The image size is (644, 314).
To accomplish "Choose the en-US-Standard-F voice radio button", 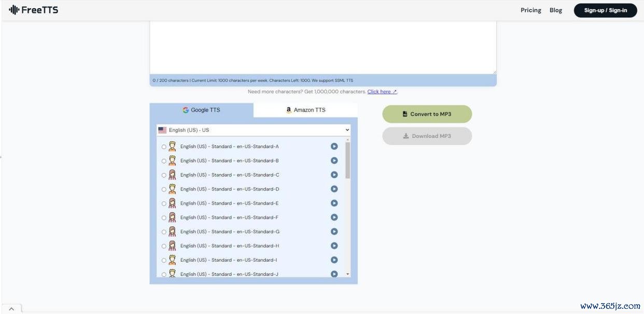I will pyautogui.click(x=164, y=218).
